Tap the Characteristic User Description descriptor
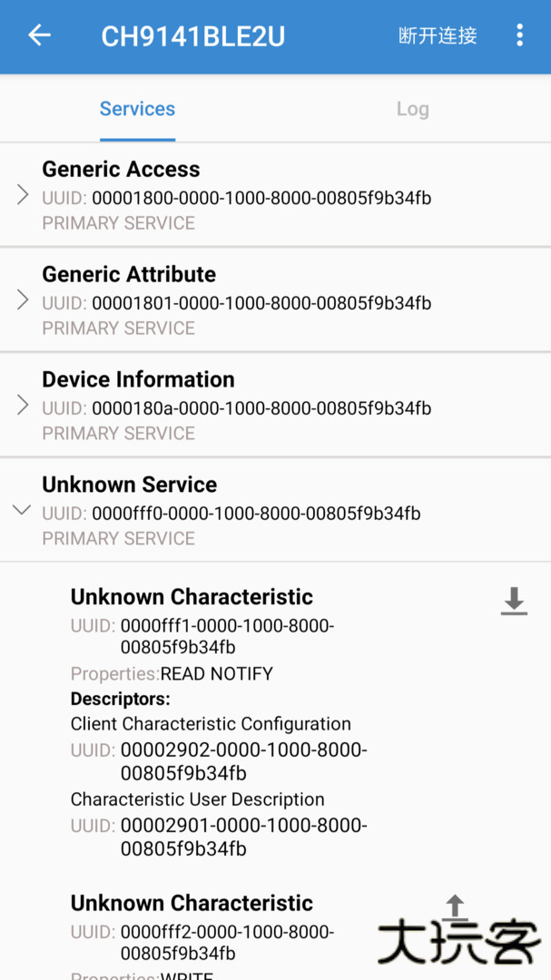 [x=197, y=799]
